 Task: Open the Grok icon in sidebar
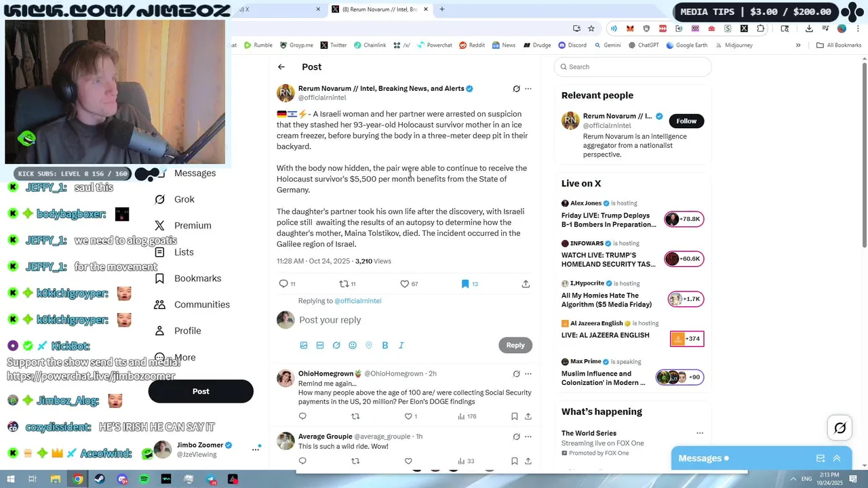click(x=159, y=199)
